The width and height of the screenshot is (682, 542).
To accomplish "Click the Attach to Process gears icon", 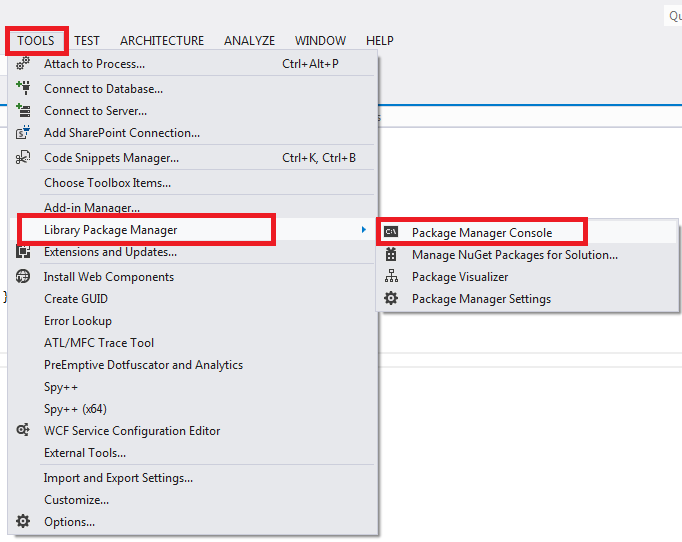I will 23,64.
